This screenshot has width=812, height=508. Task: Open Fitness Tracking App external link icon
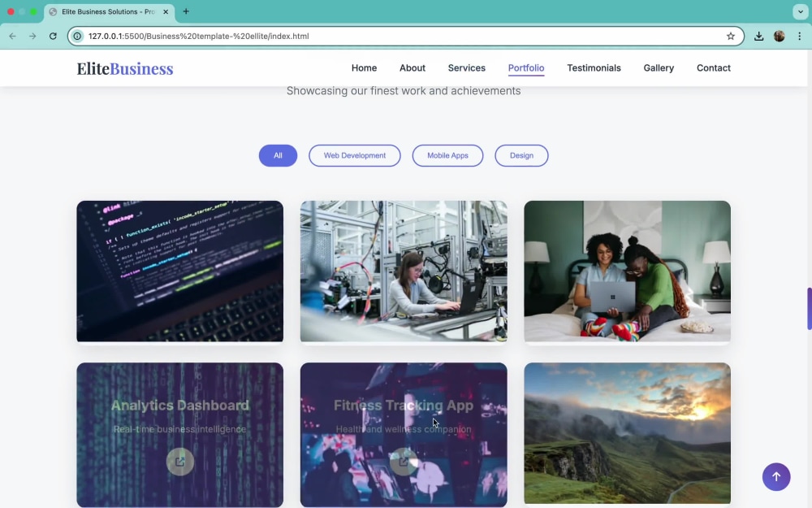tap(404, 462)
